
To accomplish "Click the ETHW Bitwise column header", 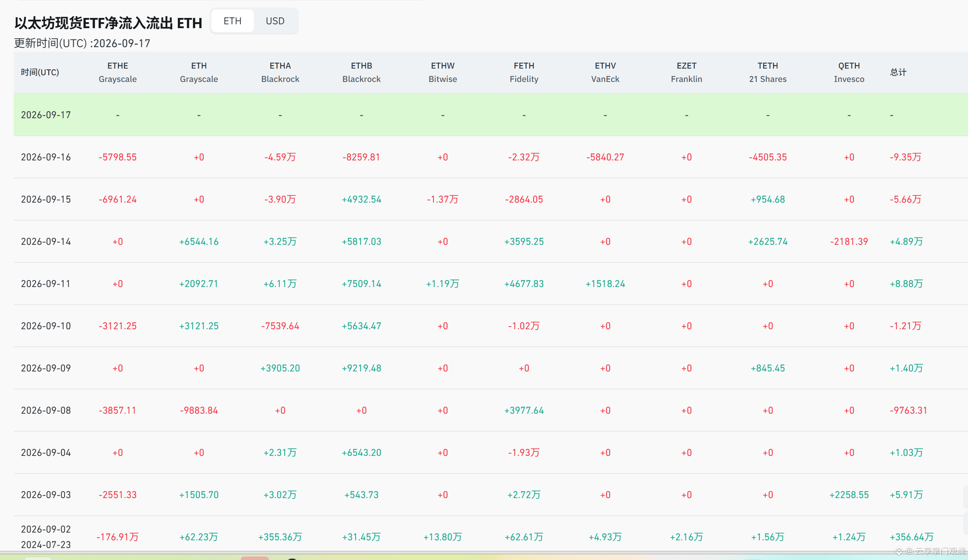I will click(x=442, y=72).
